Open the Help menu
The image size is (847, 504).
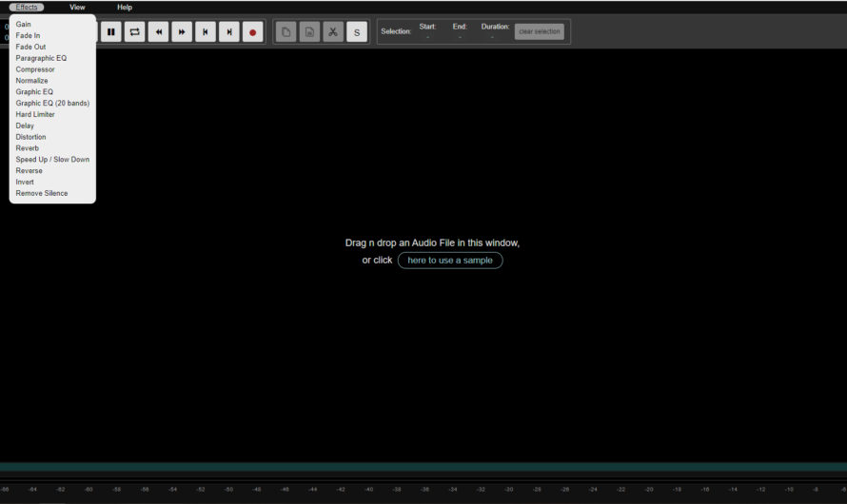(125, 7)
